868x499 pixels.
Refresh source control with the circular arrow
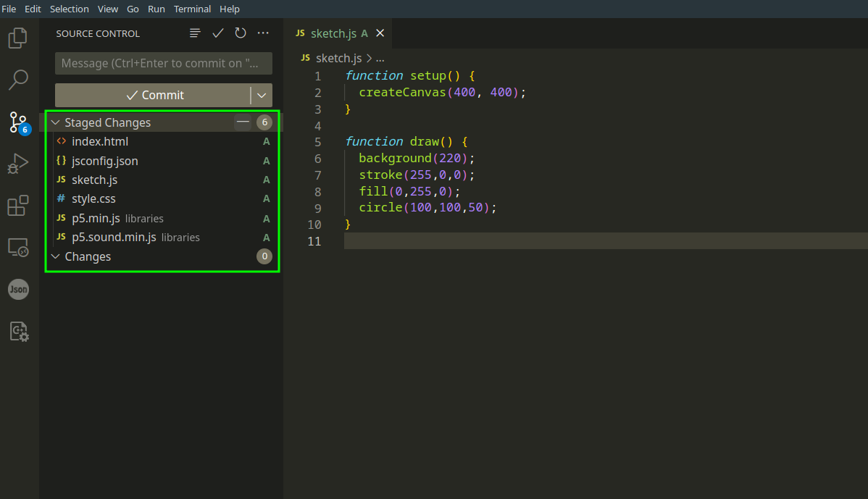pyautogui.click(x=241, y=33)
